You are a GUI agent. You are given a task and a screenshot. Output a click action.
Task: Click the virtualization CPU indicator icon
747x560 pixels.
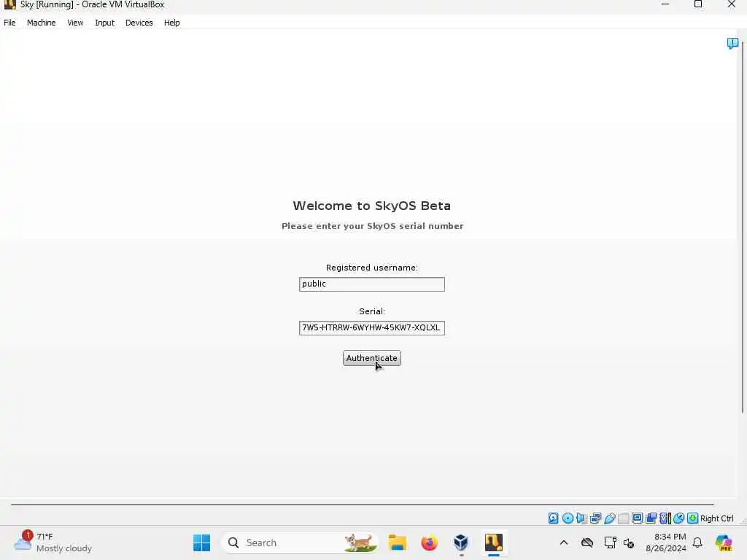click(665, 518)
